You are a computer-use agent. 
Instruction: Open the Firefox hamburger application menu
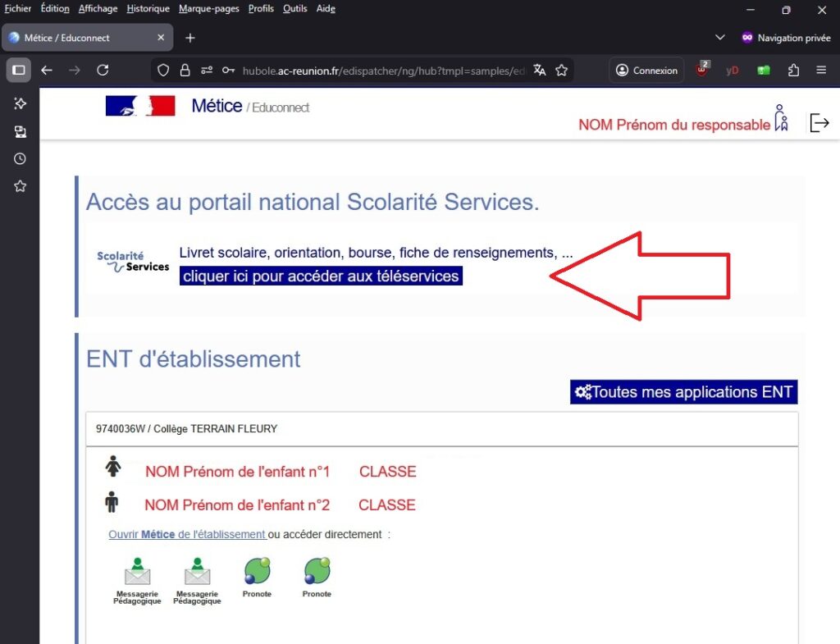click(x=821, y=71)
